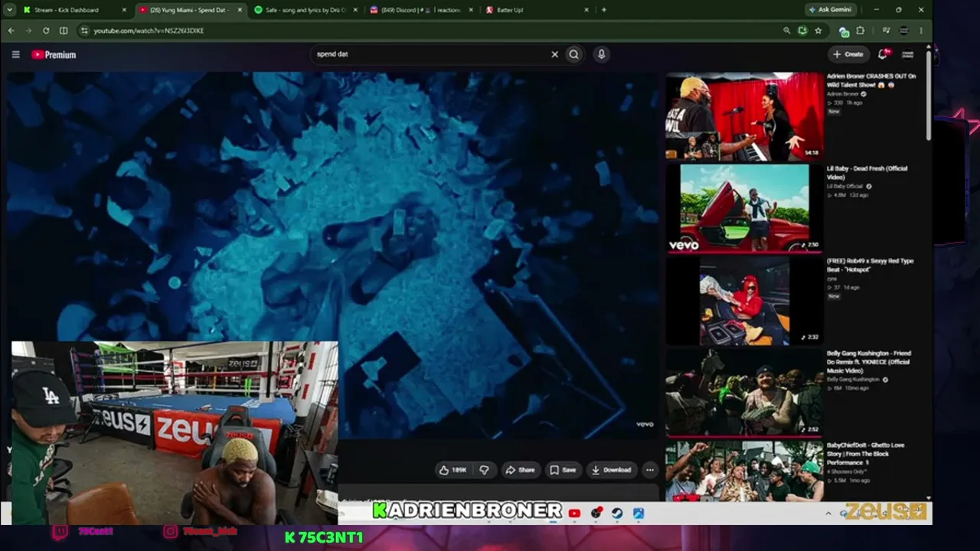
Task: Run search with the magnifier button
Action: [573, 54]
